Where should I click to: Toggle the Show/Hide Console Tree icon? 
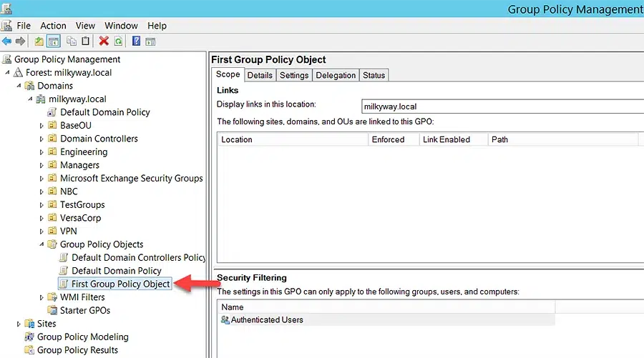54,41
